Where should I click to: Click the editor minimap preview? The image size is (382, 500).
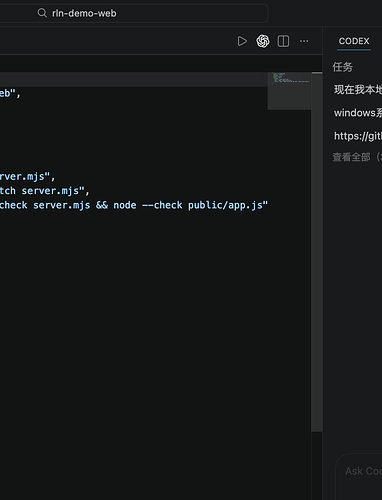(289, 91)
